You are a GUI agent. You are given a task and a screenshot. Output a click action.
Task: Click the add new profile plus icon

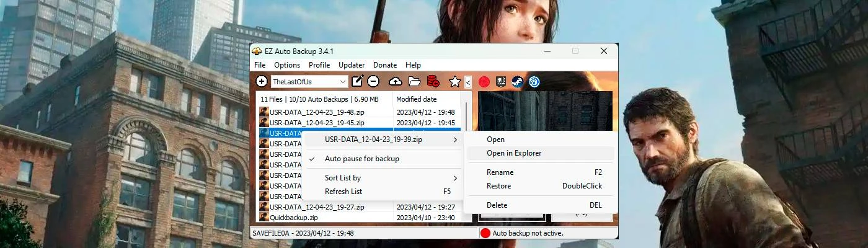point(262,81)
